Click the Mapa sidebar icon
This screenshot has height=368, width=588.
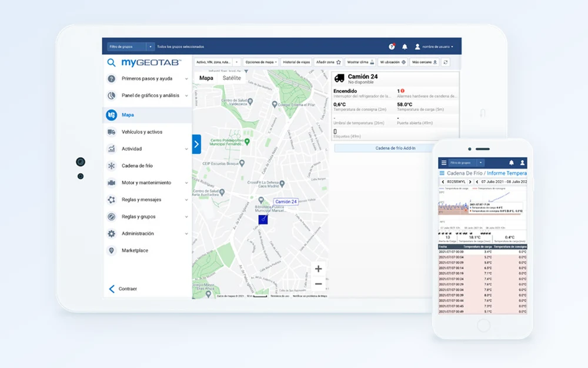tap(111, 115)
